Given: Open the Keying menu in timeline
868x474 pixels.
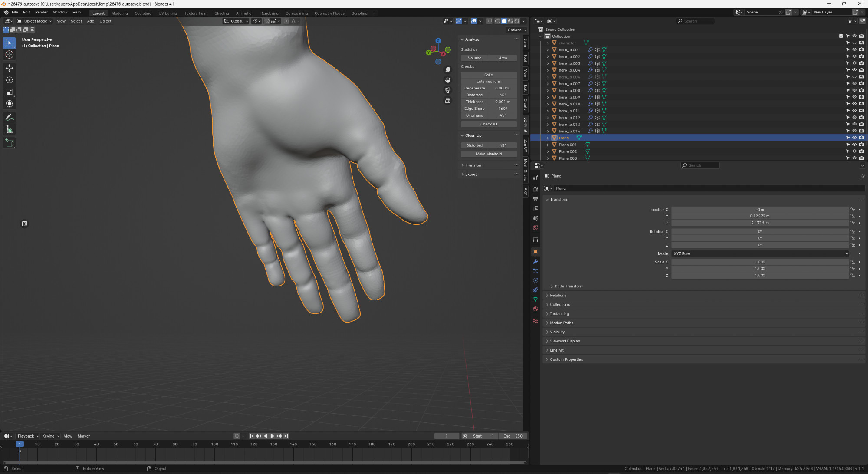Looking at the screenshot, I should coord(50,436).
